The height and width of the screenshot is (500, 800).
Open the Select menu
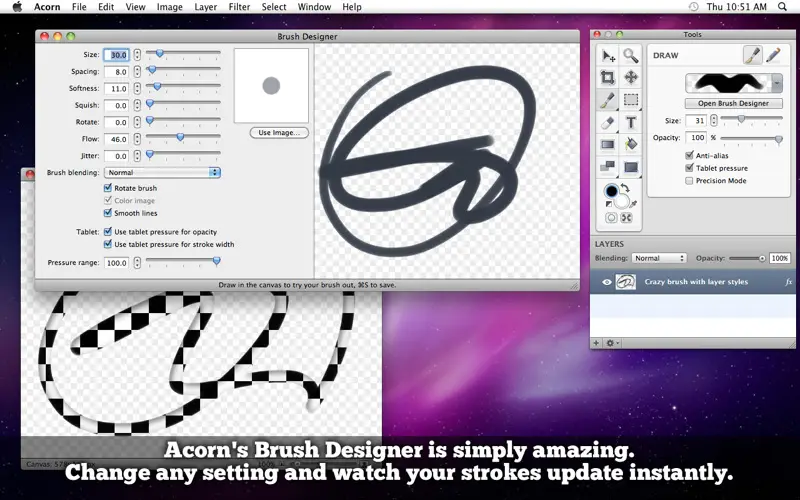point(274,7)
